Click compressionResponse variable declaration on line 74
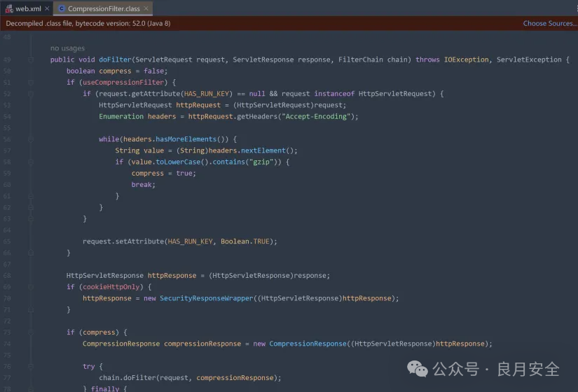 (x=202, y=344)
